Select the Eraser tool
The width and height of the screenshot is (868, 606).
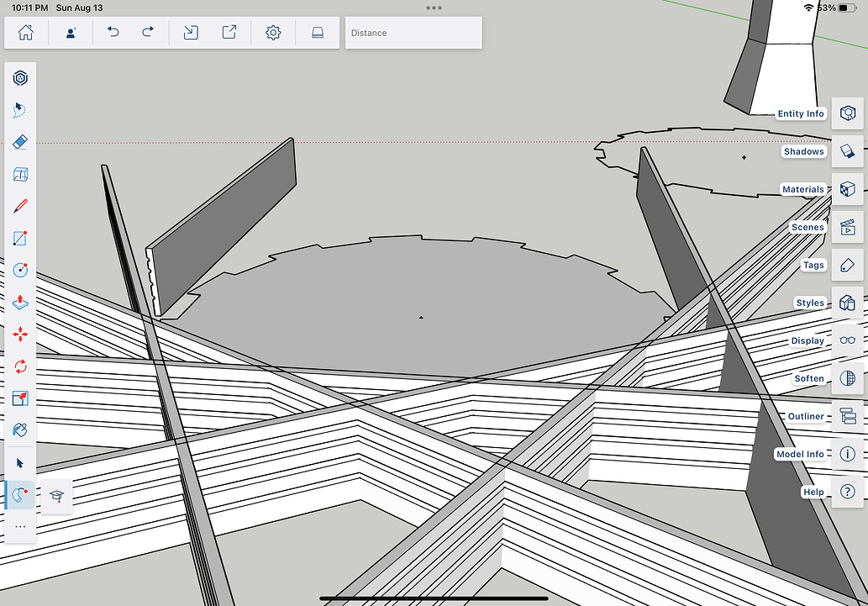coord(19,142)
